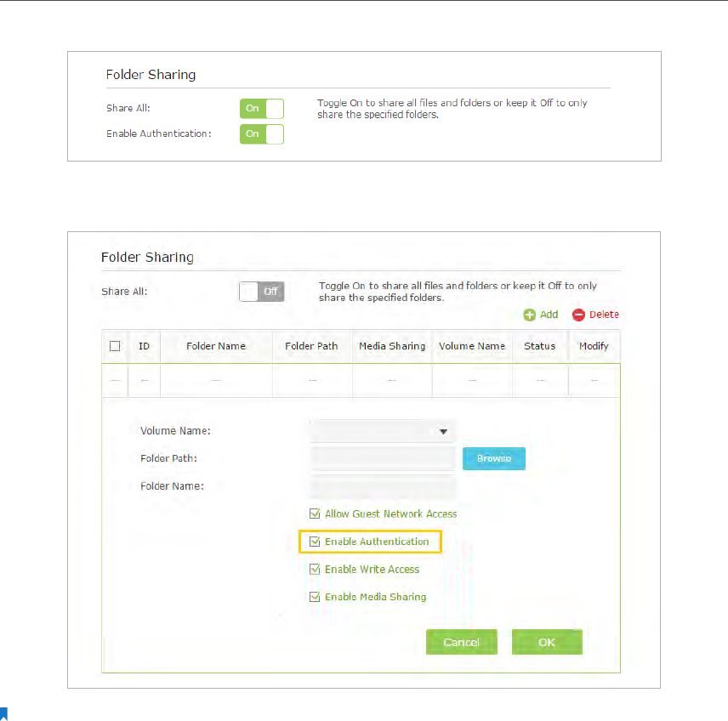The width and height of the screenshot is (728, 721).
Task: Uncheck the Enable Authentication checkbox
Action: pyautogui.click(x=315, y=542)
